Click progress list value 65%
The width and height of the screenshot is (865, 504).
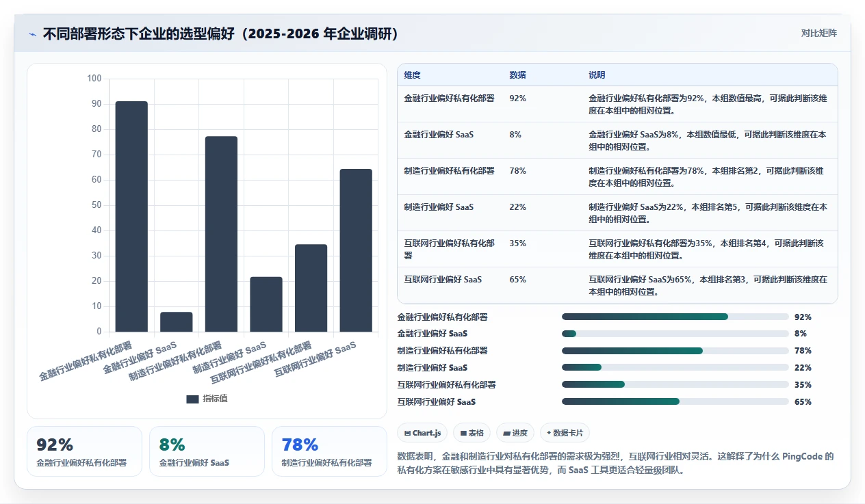(803, 402)
